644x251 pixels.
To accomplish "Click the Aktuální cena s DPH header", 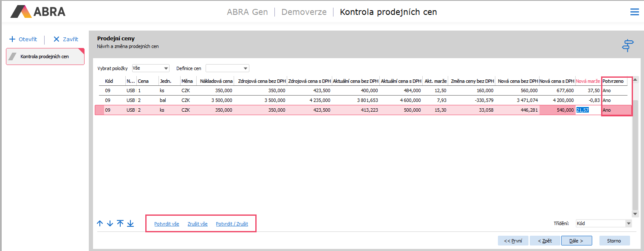I will (401, 81).
